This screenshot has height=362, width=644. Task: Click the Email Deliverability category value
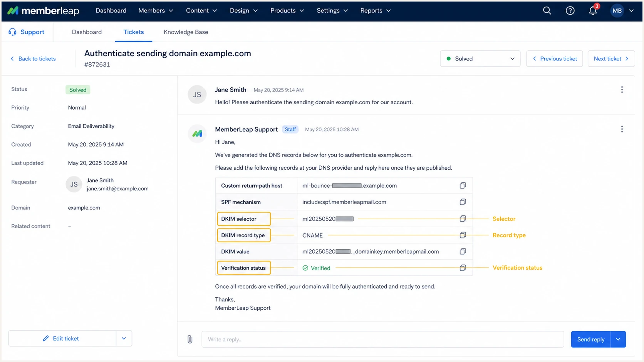[x=91, y=126]
